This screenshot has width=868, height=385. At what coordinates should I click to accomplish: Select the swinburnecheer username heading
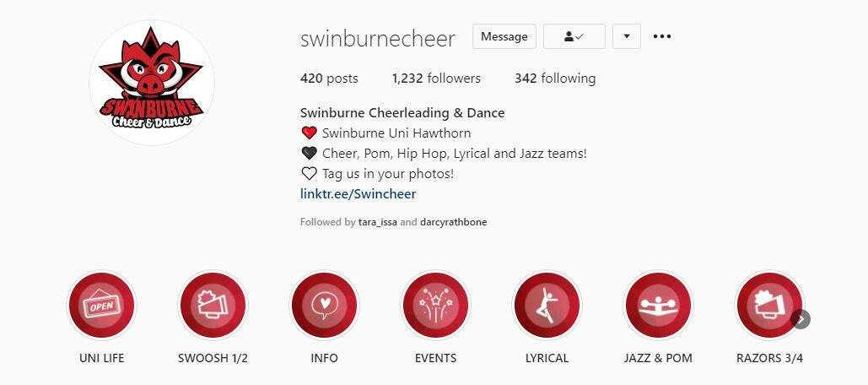click(378, 38)
